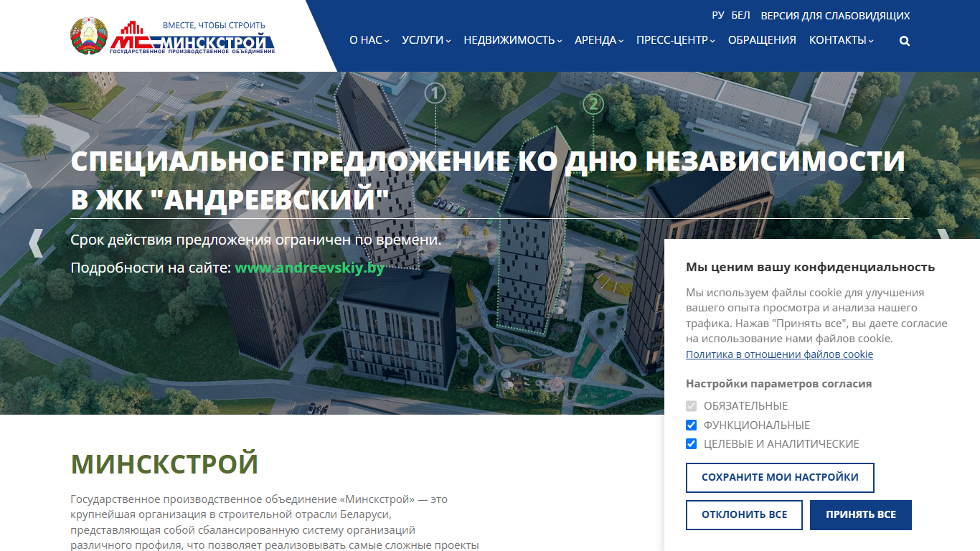Click the search magnifier icon
The width and height of the screenshot is (980, 551).
pos(905,41)
